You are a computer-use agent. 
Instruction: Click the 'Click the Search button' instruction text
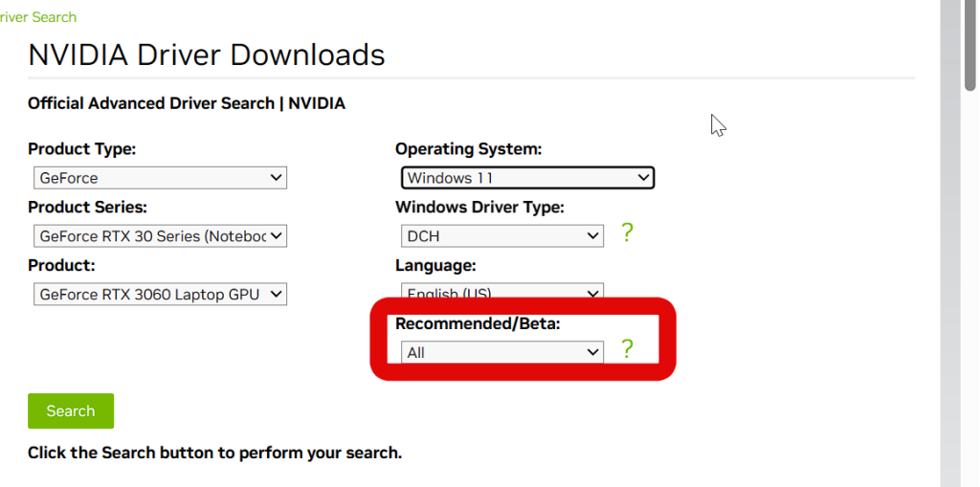[x=214, y=453]
